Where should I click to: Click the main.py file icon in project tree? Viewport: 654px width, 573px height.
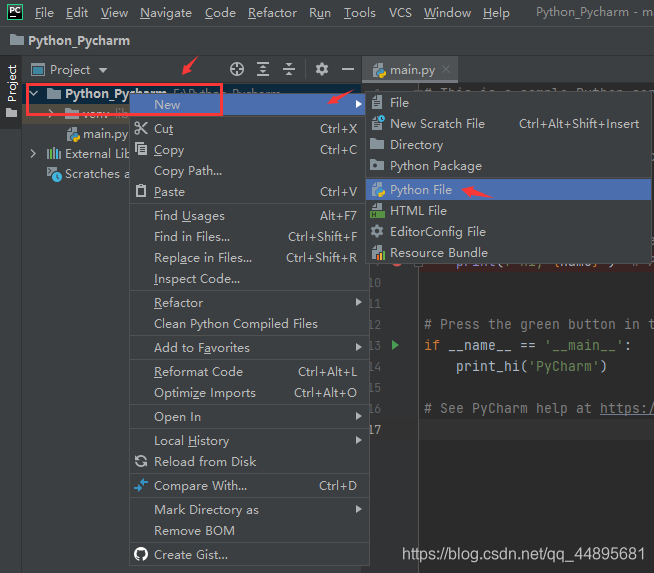73,134
